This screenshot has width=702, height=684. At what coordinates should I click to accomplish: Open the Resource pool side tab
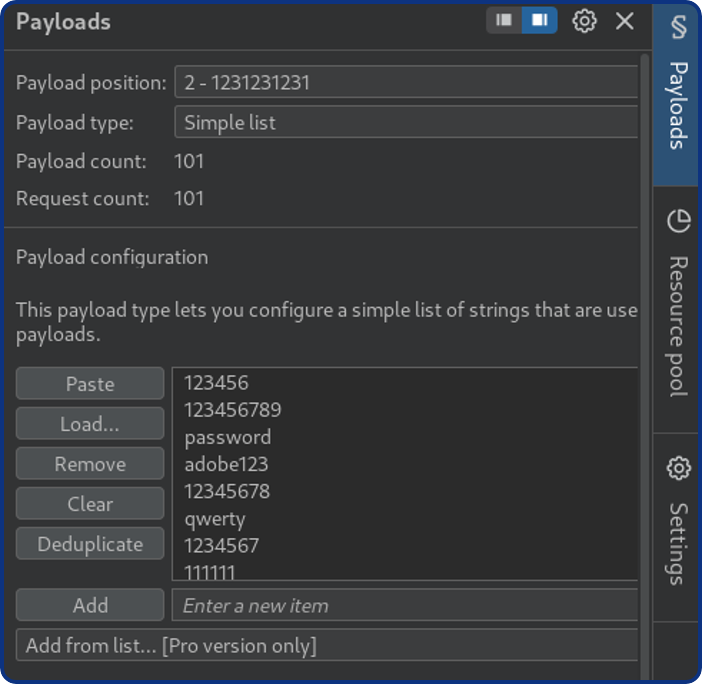[x=677, y=309]
